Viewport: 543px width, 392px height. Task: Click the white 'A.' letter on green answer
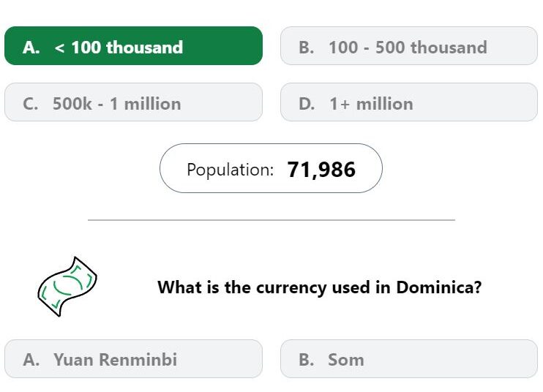pos(31,48)
